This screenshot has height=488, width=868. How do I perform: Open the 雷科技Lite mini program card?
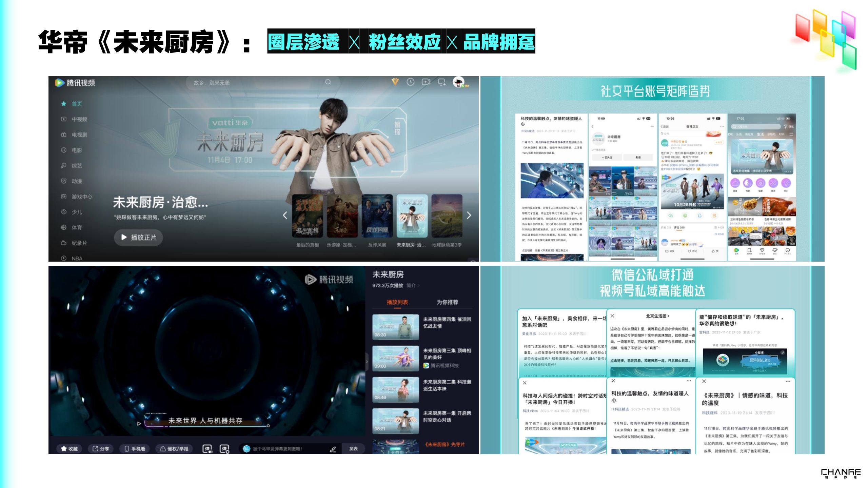[x=745, y=361]
